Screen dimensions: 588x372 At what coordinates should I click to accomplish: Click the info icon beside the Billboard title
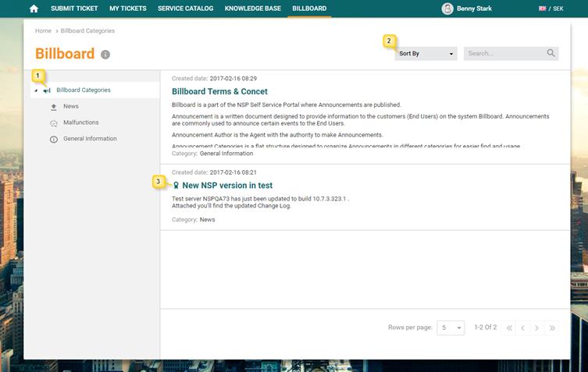pyautogui.click(x=105, y=55)
